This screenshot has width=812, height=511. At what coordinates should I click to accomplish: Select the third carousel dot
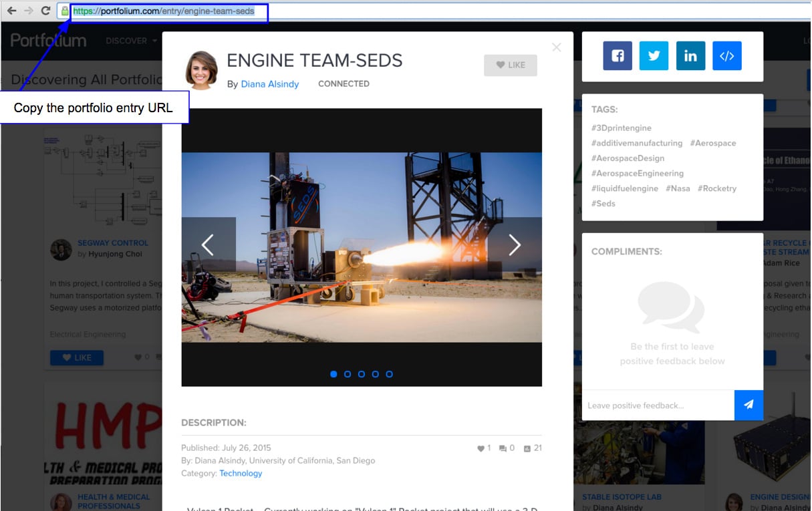362,374
